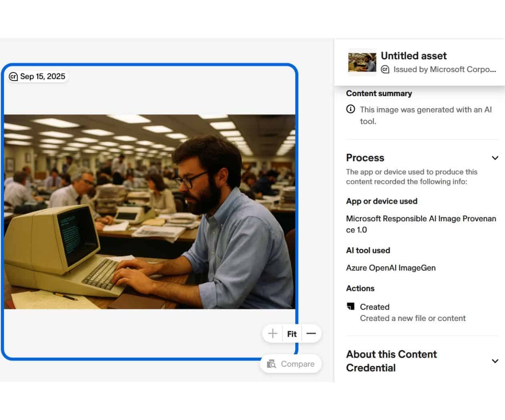
Task: Collapse the About this Content Credential chevron
Action: [495, 361]
